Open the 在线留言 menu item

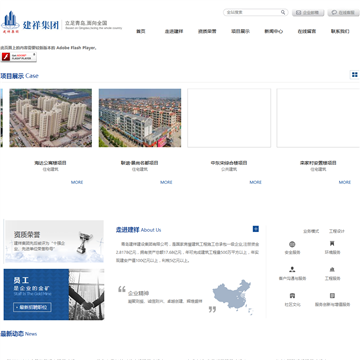pyautogui.click(x=307, y=31)
